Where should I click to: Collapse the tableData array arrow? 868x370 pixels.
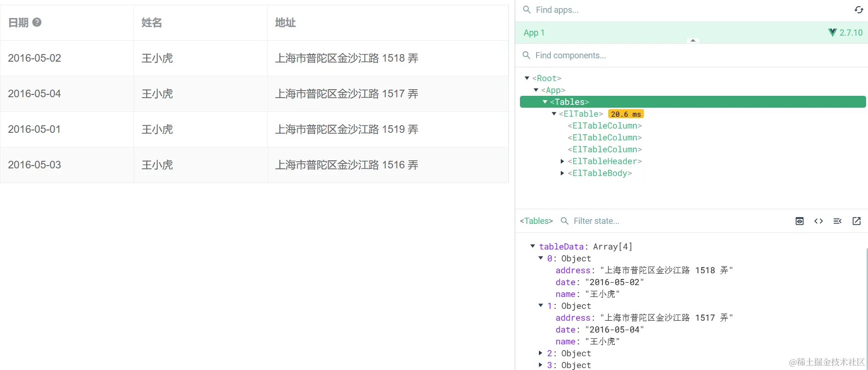tap(533, 246)
